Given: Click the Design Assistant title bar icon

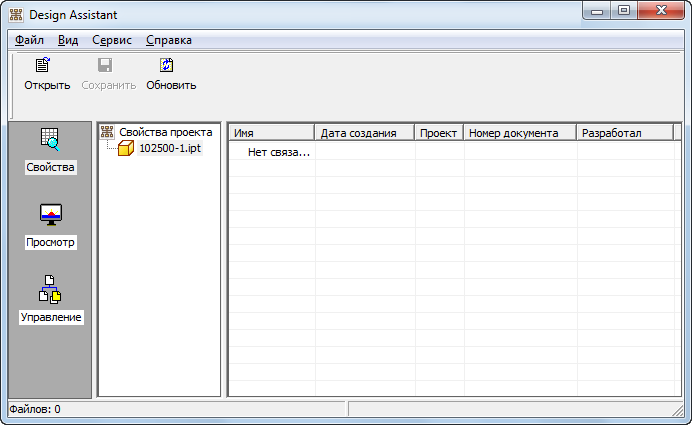Looking at the screenshot, I should [x=16, y=15].
